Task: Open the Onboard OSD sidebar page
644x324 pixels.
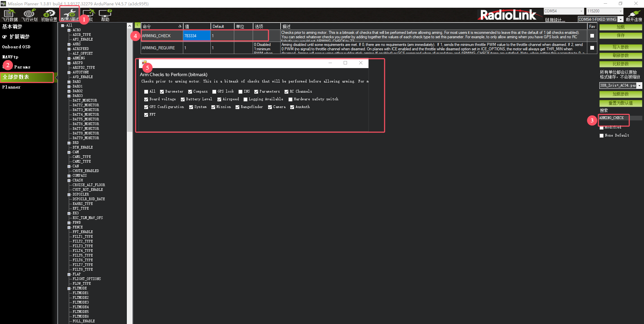Action: [16, 47]
